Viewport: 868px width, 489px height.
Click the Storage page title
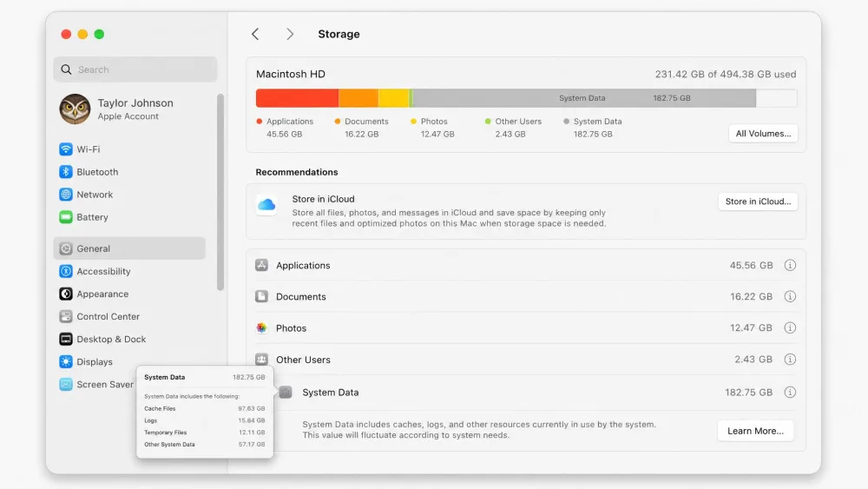coord(339,34)
